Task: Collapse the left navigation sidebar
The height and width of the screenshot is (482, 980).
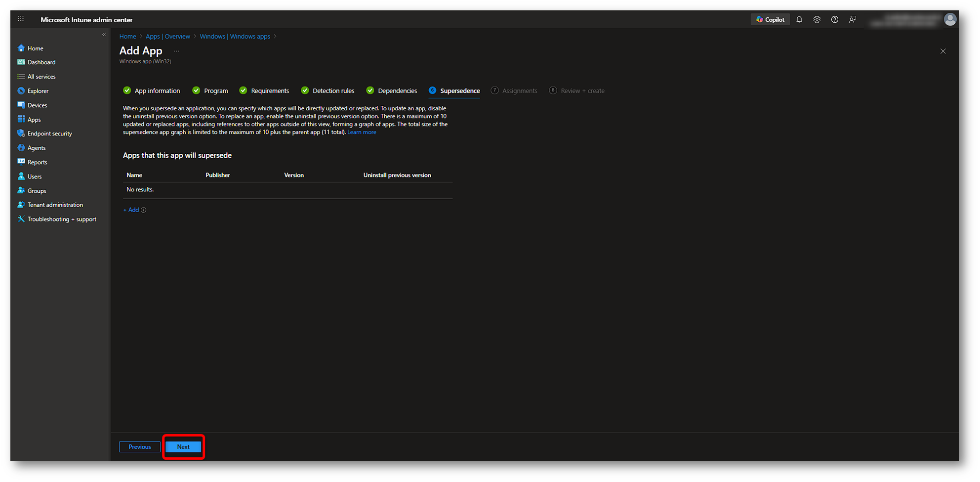Action: tap(104, 35)
